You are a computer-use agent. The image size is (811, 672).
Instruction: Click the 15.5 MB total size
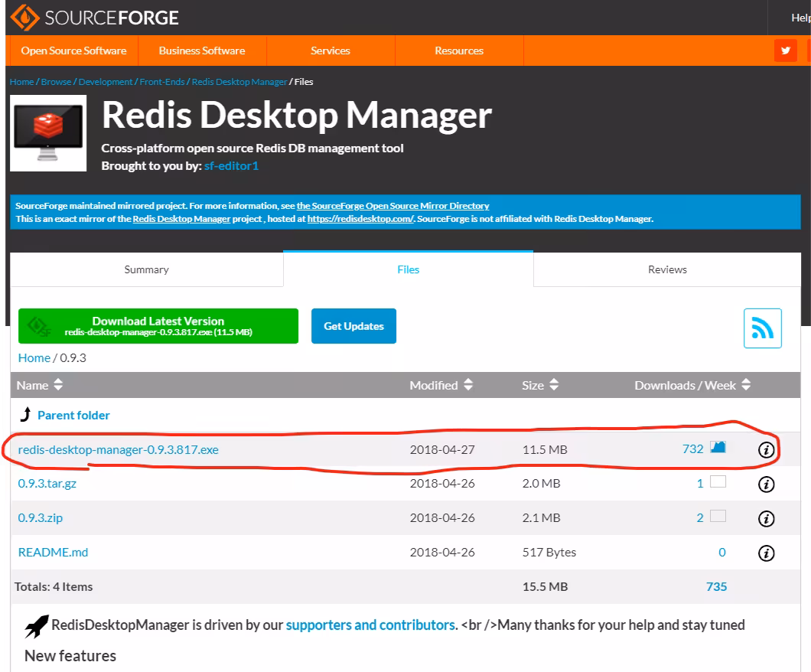546,586
